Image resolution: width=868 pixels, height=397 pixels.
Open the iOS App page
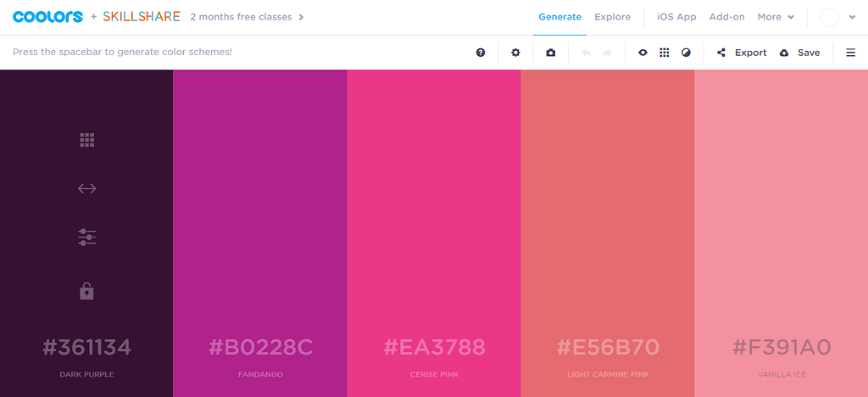(x=676, y=17)
